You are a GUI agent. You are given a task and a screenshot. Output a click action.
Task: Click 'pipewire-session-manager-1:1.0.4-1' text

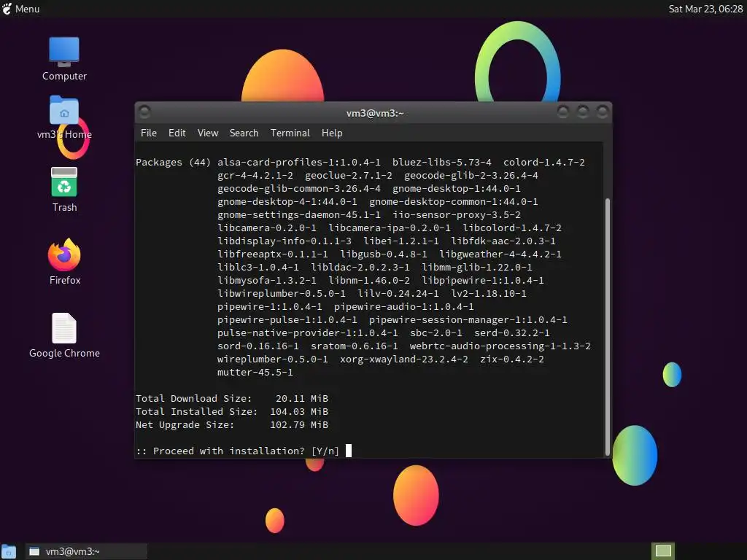tap(468, 320)
